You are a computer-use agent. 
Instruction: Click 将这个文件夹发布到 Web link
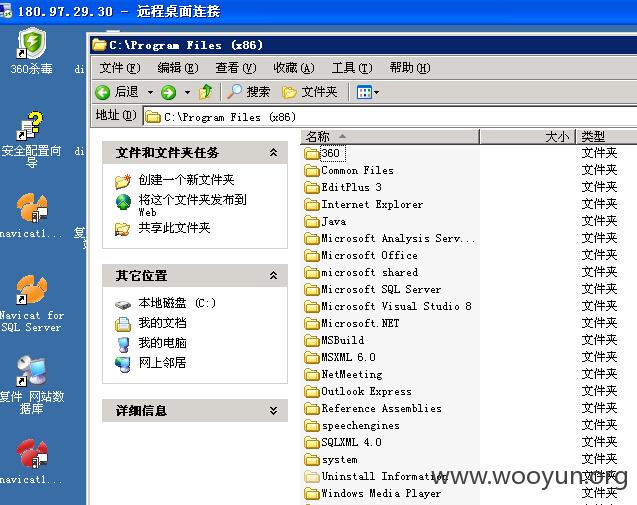pos(192,205)
